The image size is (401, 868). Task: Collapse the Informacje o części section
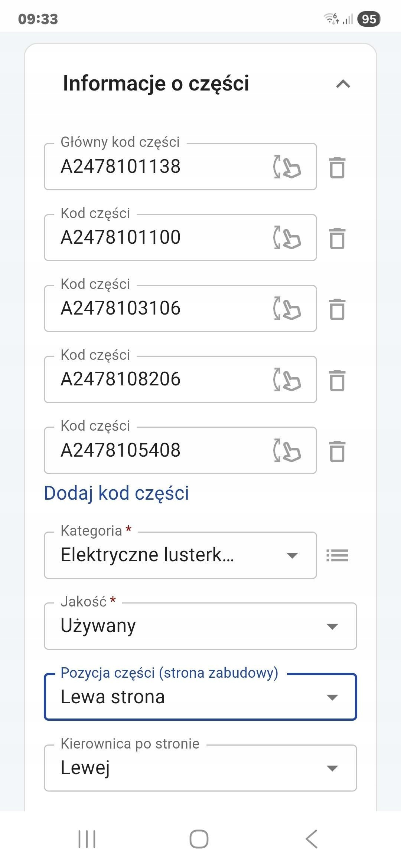(x=343, y=84)
